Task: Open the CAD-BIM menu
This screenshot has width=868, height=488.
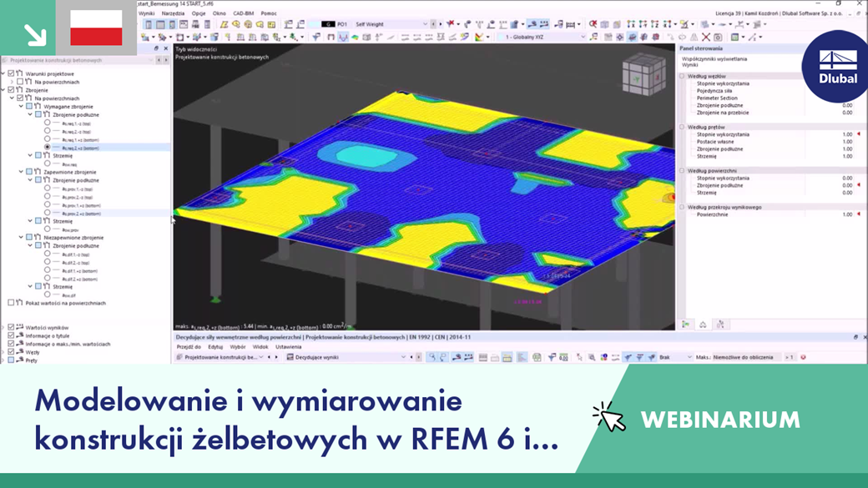Action: click(244, 13)
